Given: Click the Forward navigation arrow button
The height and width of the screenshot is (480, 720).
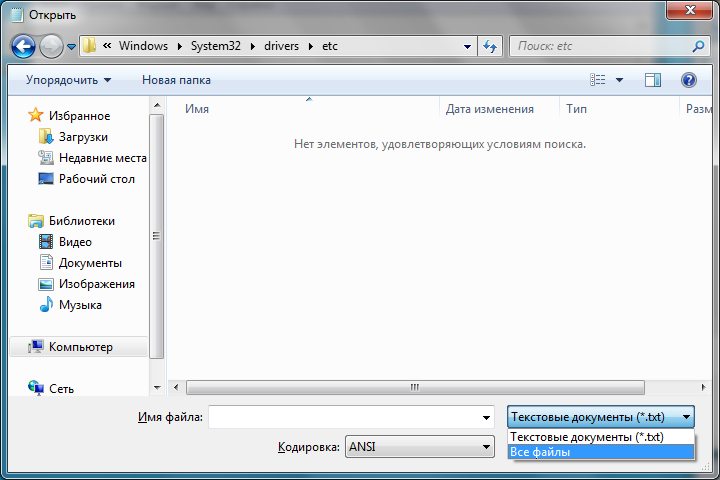Looking at the screenshot, I should [52, 46].
